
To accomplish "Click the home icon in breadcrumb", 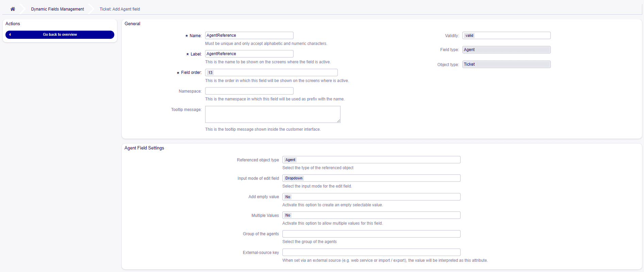I will coord(13,9).
